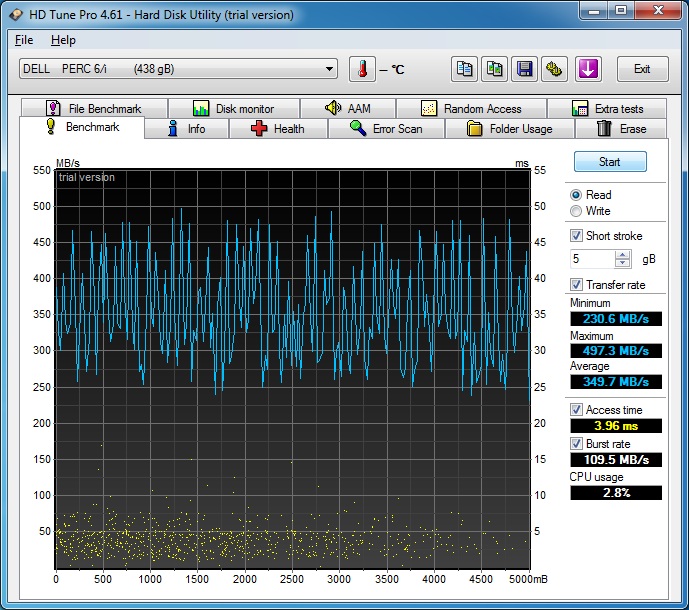689x610 pixels.
Task: Copy info to clipboard toolbar icon
Action: 464,69
